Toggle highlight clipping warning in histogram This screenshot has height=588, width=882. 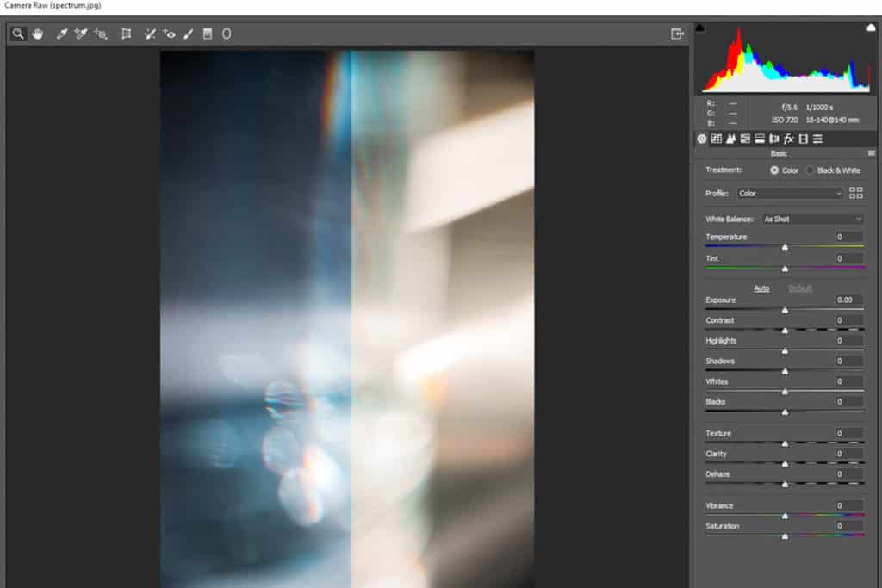point(871,28)
